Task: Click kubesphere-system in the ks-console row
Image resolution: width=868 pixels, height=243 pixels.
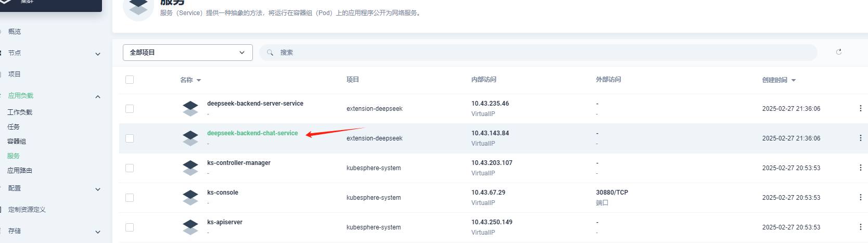Action: click(374, 198)
